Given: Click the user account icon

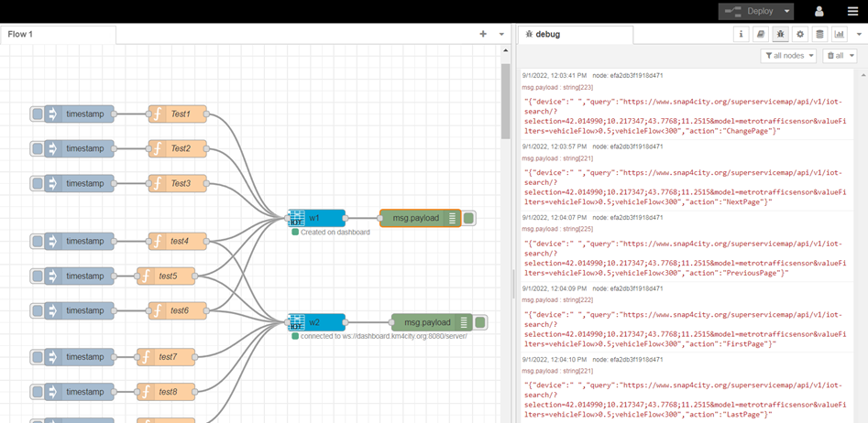Looking at the screenshot, I should [819, 11].
